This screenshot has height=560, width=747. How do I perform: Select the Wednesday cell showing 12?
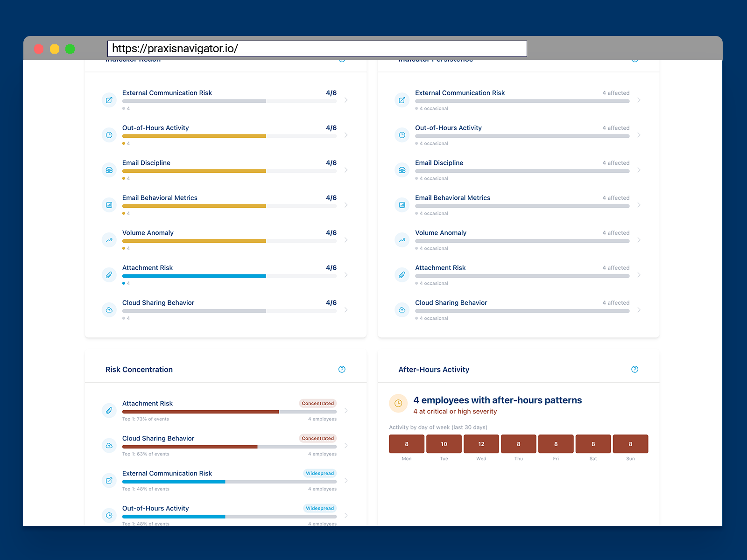coord(481,444)
